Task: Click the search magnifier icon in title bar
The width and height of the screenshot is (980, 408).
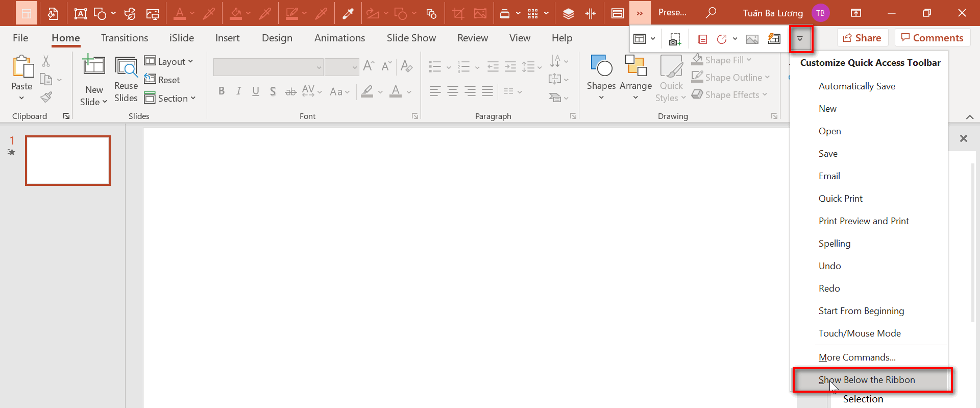Action: click(x=711, y=12)
